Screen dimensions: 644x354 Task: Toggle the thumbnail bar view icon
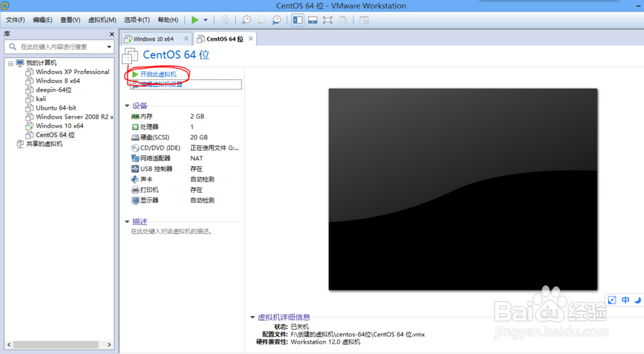[x=312, y=20]
